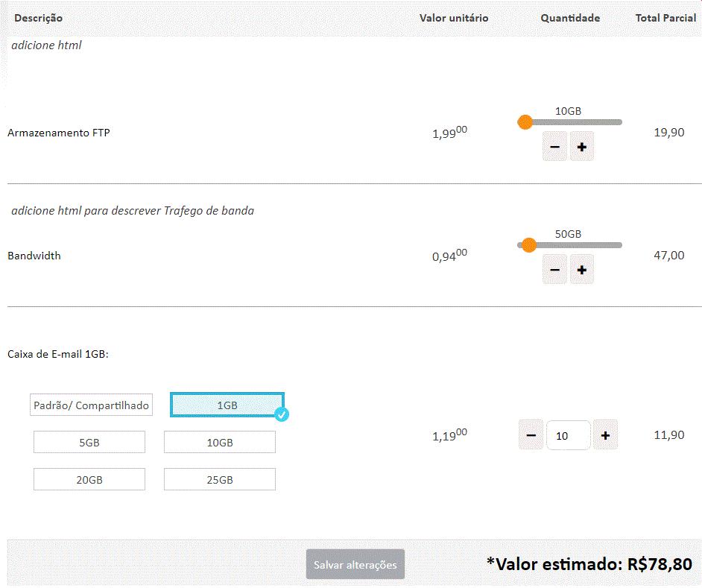Click the blue checkmark on 1GB option
This screenshot has width=702, height=588.
(x=281, y=414)
